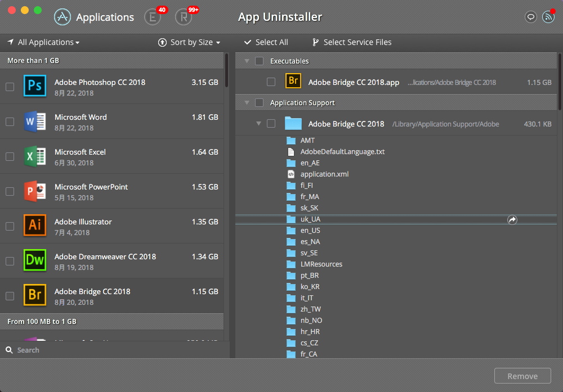Open the Extensions tab with 40 badge
Viewport: 563px width, 392px height.
(x=153, y=17)
